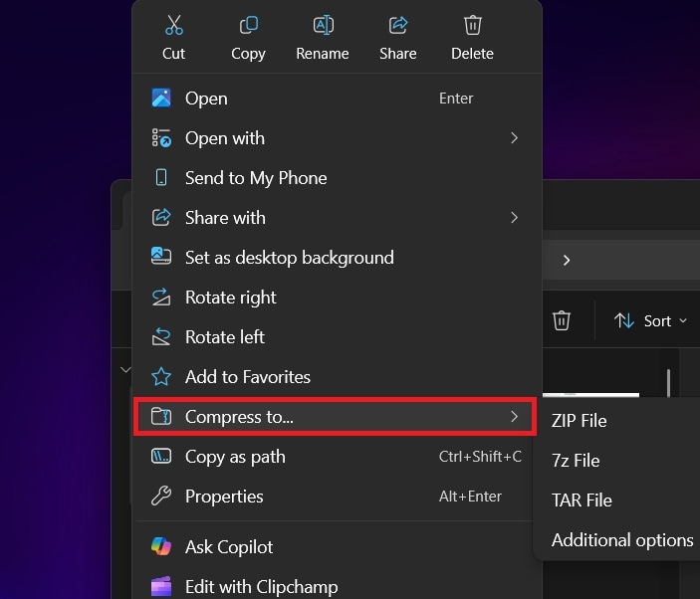Screen dimensions: 700x599
Task: Select Set as desktop background
Action: [x=289, y=258]
